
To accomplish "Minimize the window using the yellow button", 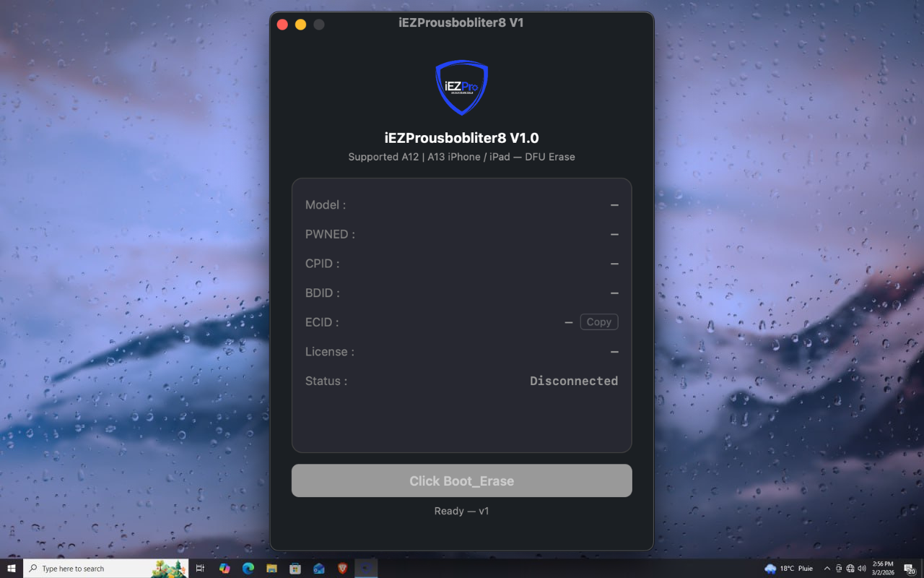I will coord(300,25).
